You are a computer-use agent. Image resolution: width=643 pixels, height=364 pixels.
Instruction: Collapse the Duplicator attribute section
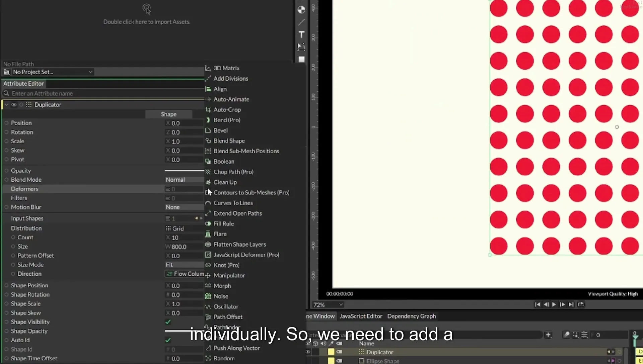(6, 105)
